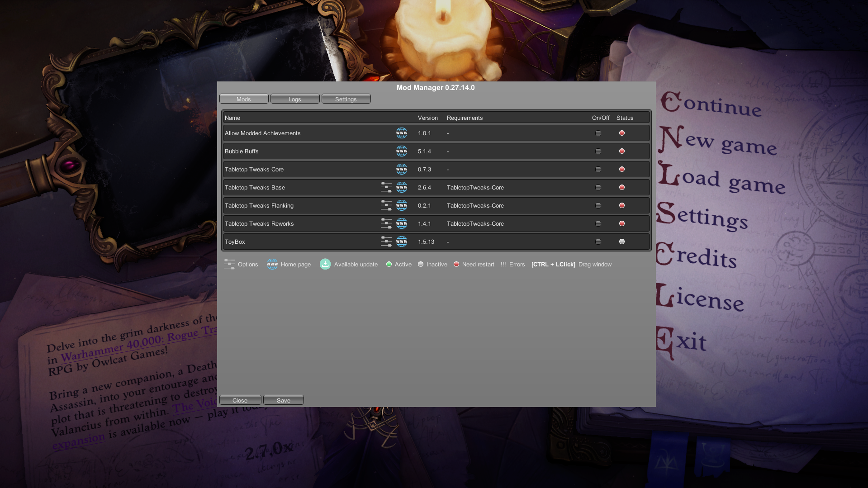868x488 pixels.
Task: Click the Requirements column header
Action: point(465,118)
